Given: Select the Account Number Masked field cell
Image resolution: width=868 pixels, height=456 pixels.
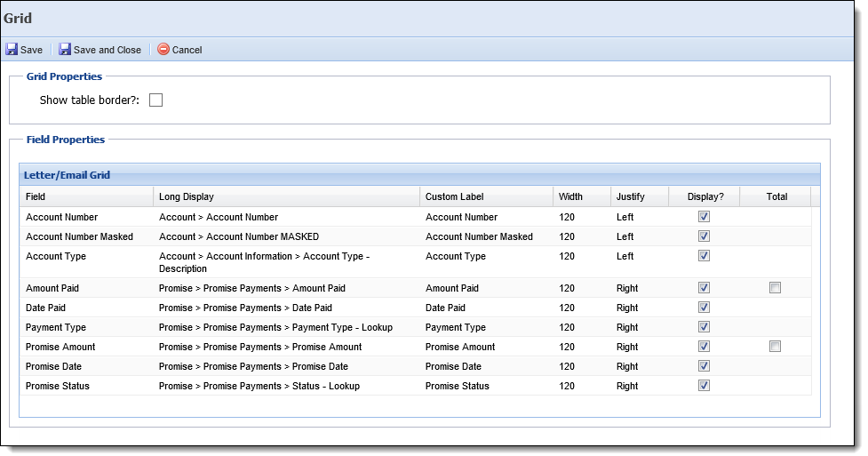Looking at the screenshot, I should 86,236.
